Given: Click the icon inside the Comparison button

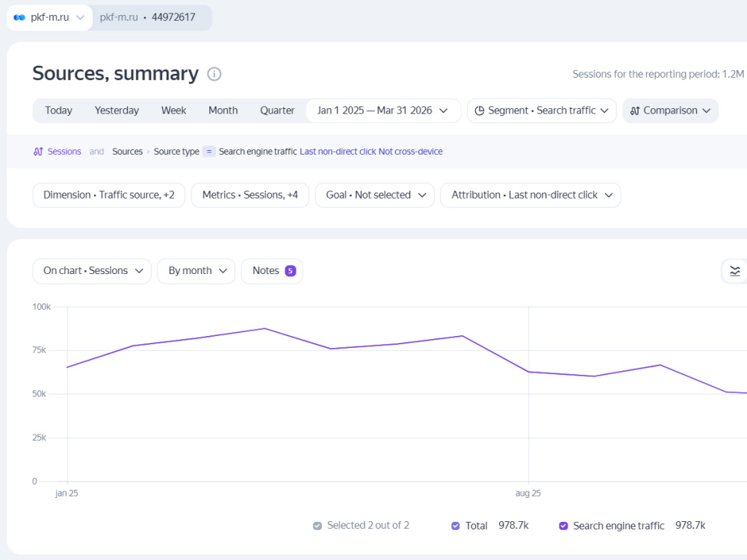Looking at the screenshot, I should pyautogui.click(x=634, y=111).
